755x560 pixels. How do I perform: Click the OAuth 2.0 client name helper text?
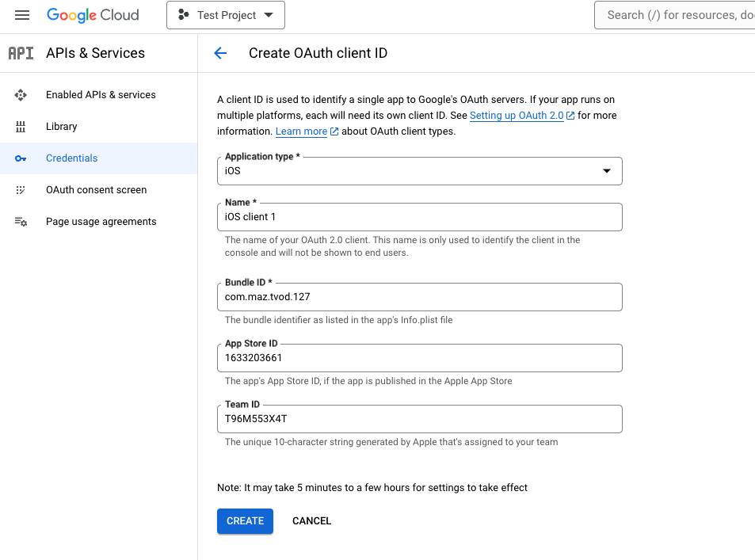(402, 246)
